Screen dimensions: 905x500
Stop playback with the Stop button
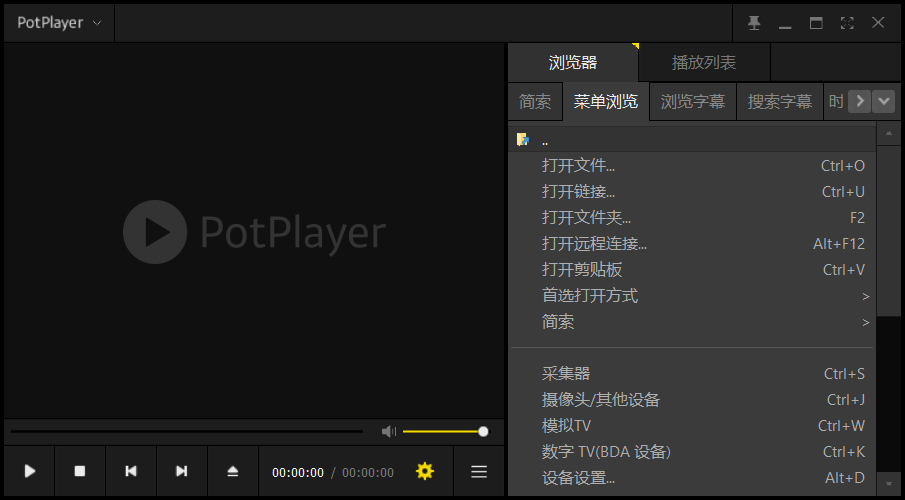(80, 471)
